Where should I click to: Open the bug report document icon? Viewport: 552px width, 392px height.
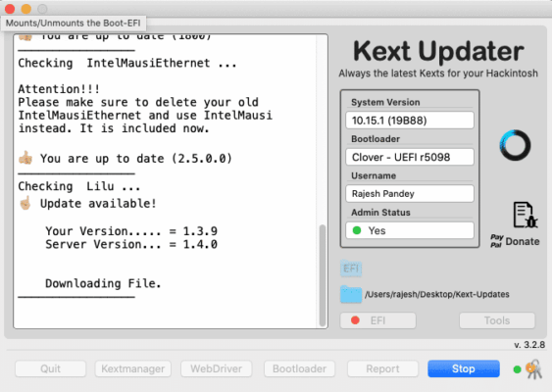click(x=525, y=215)
